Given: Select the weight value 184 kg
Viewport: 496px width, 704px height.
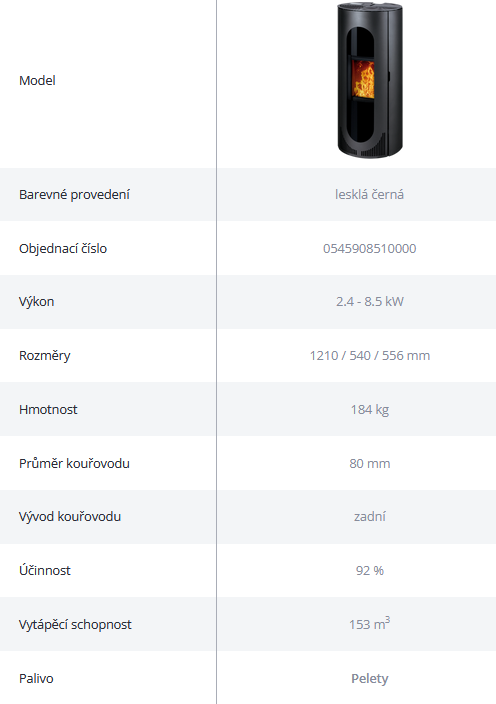Looking at the screenshot, I should click(369, 409).
